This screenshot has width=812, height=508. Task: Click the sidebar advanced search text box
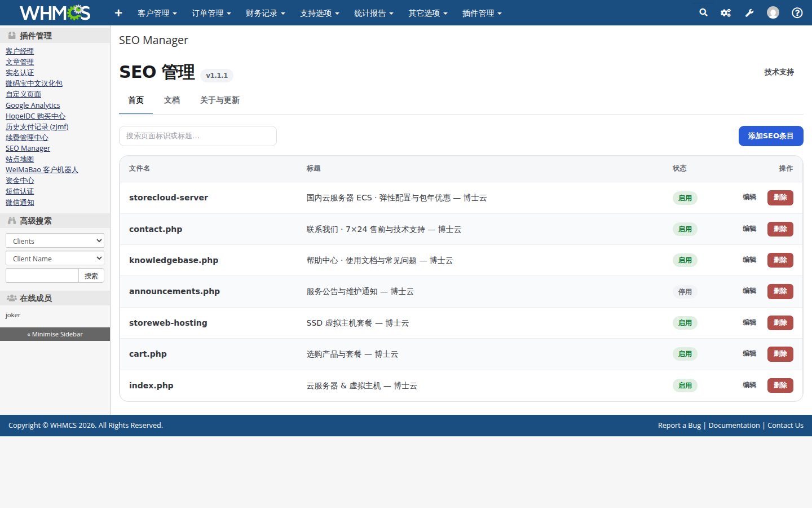pyautogui.click(x=42, y=275)
